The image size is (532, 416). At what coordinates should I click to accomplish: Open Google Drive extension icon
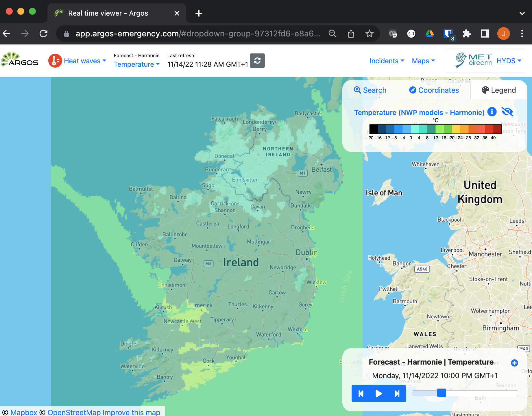click(x=430, y=34)
